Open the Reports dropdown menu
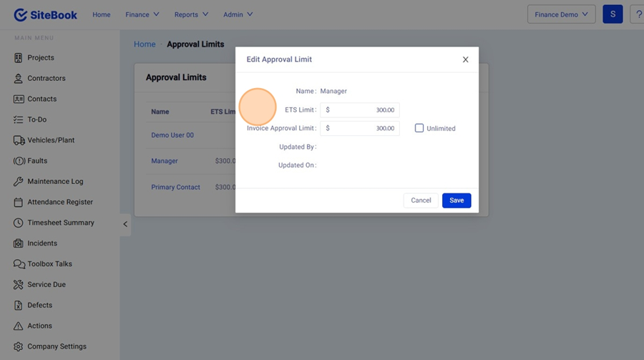This screenshot has height=360, width=644. click(x=191, y=14)
